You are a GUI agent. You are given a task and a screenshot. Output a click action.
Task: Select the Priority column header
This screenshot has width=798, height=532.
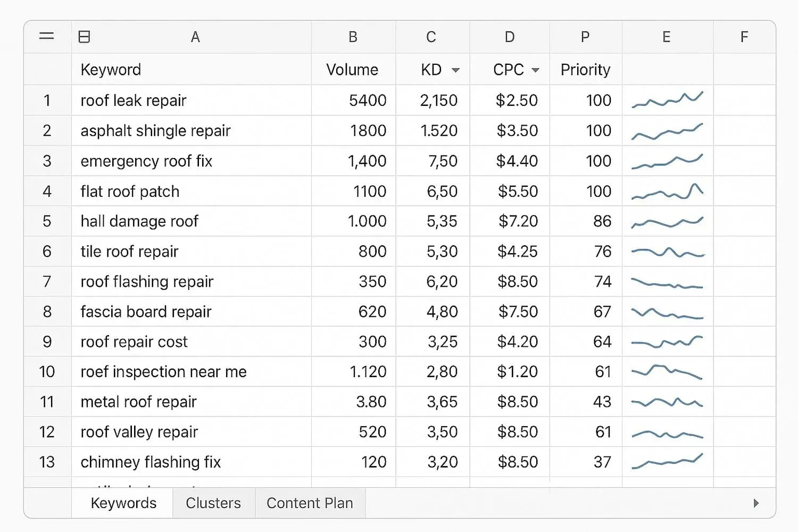point(585,70)
